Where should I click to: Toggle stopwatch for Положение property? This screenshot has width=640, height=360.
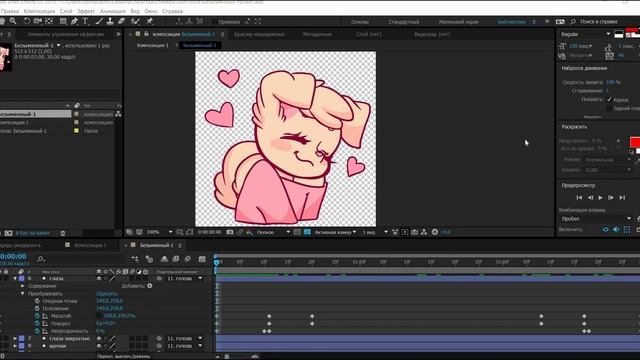pos(37,308)
